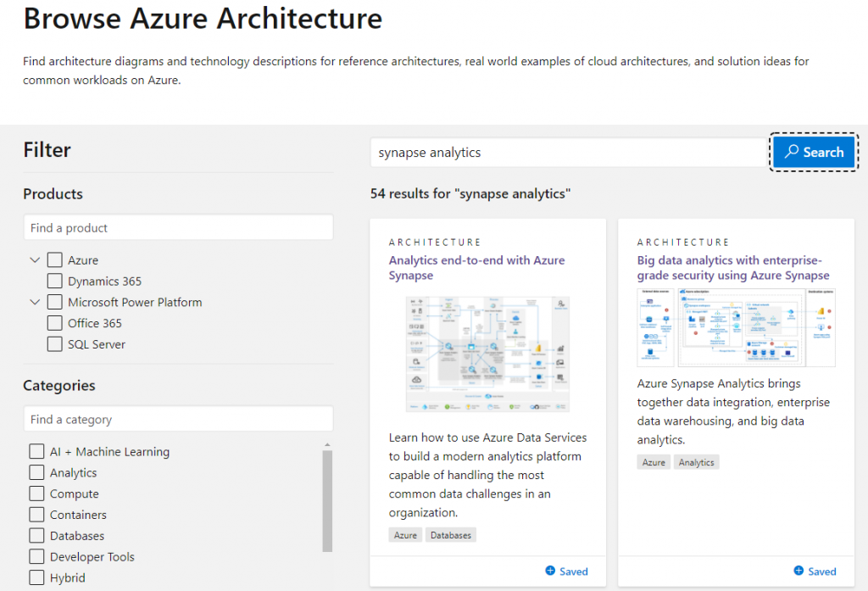Screen dimensions: 868x591
Task: Open Big data analytics with enterprise-grade security link
Action: (733, 268)
